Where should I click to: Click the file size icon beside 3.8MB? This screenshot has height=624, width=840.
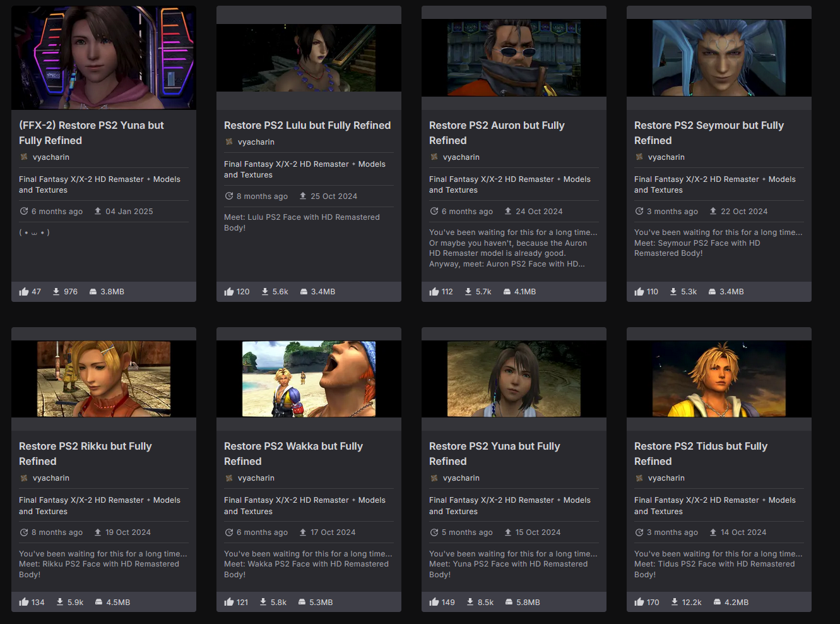point(93,292)
